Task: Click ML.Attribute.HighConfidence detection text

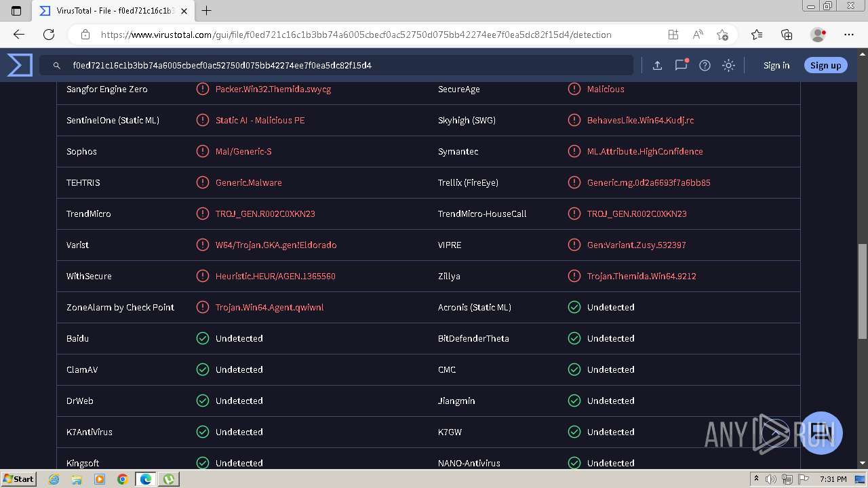Action: click(645, 151)
